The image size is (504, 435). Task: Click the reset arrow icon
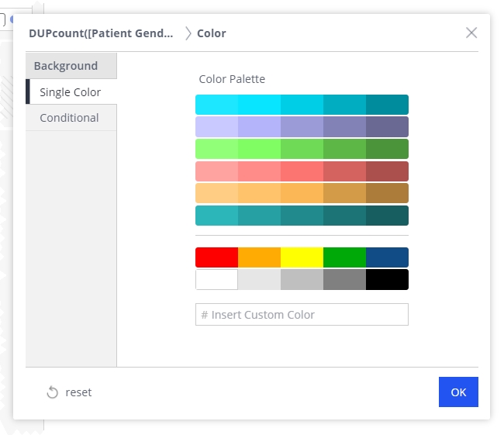(x=52, y=392)
